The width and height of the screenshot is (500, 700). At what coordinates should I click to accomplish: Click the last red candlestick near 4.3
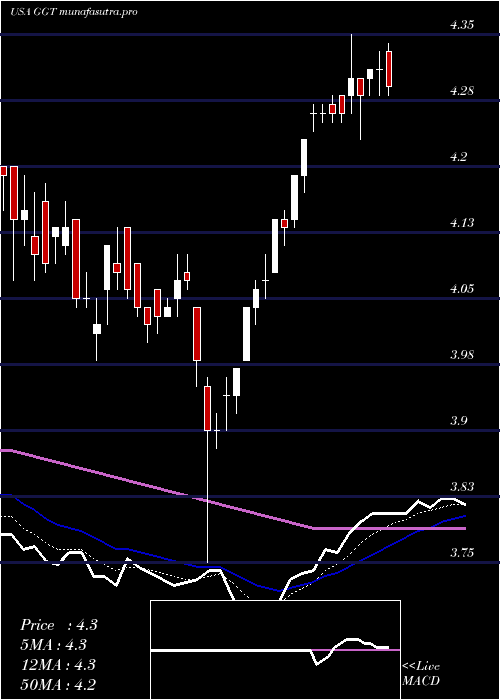[x=389, y=69]
